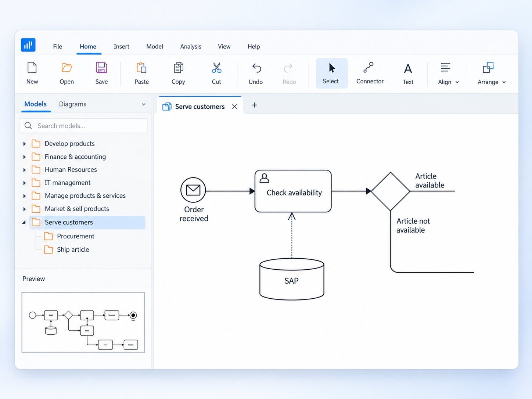Select the SAP database shape

pyautogui.click(x=292, y=279)
